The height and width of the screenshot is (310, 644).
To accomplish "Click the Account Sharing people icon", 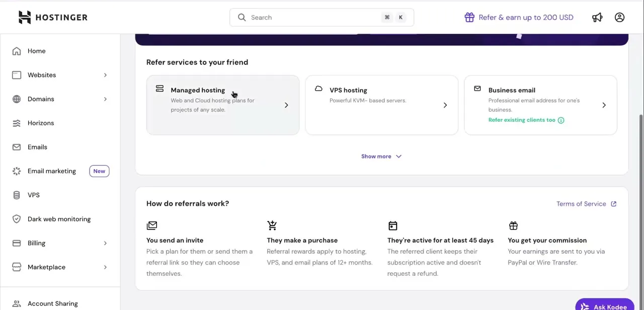I will tap(17, 303).
